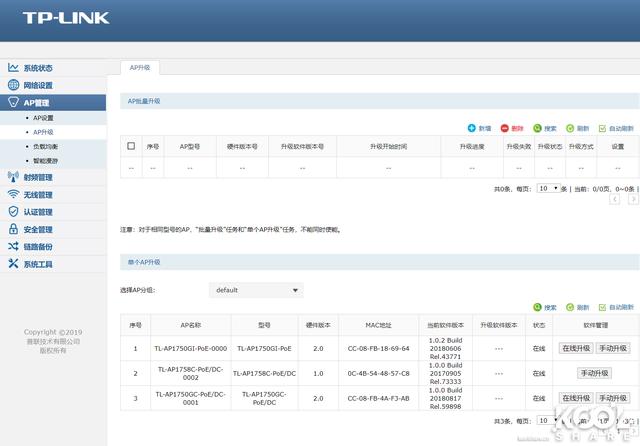Screen dimensions: 640x446
Task: Toggle 自动刷新 checkbox in AP批量升级 toolbar
Action: point(602,128)
